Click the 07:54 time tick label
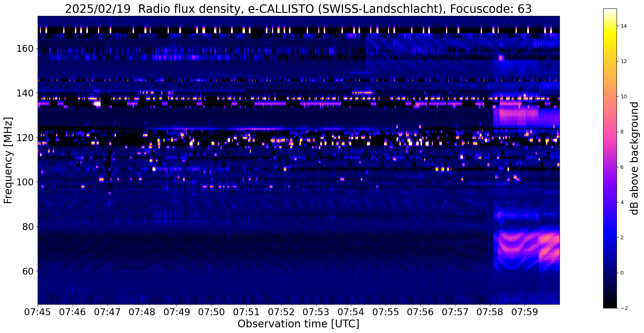 (x=351, y=312)
